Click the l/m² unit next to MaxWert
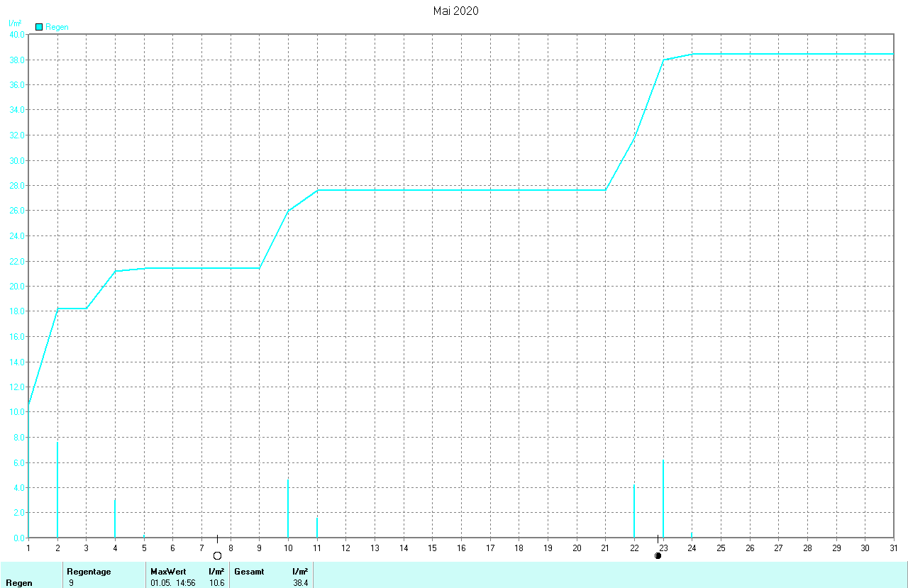 point(217,572)
